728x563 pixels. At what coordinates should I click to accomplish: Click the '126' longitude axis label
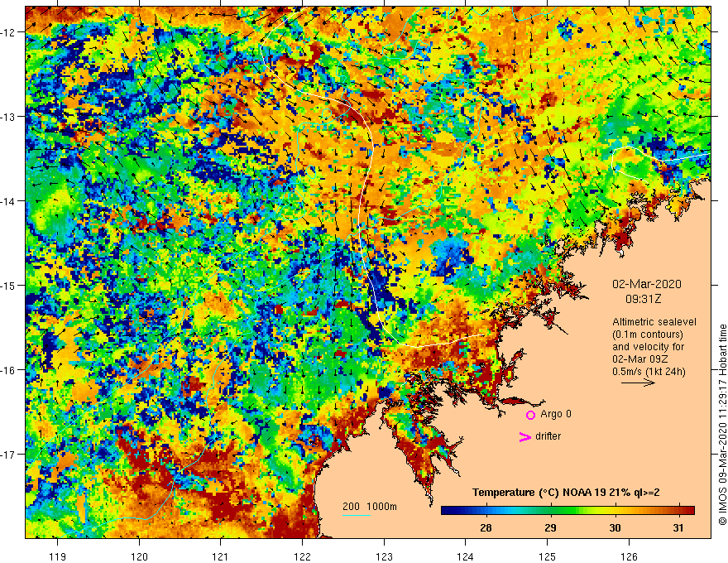629,556
